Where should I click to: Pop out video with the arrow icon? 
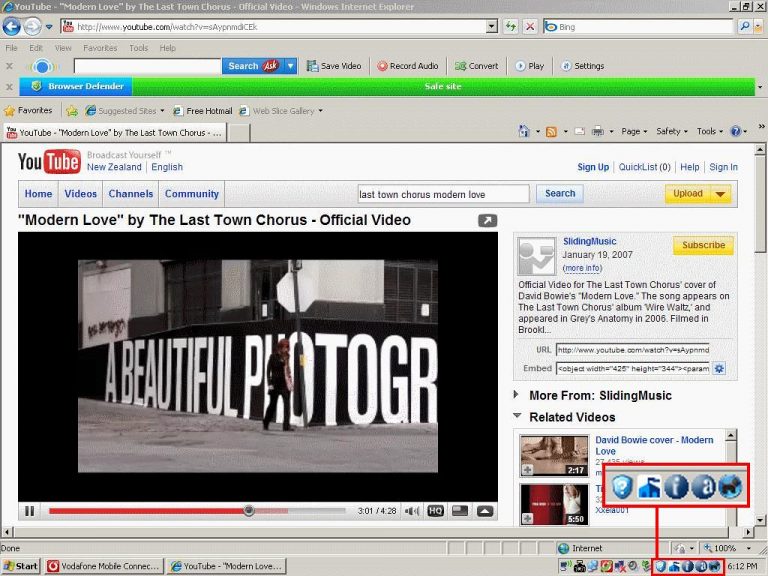pyautogui.click(x=487, y=221)
